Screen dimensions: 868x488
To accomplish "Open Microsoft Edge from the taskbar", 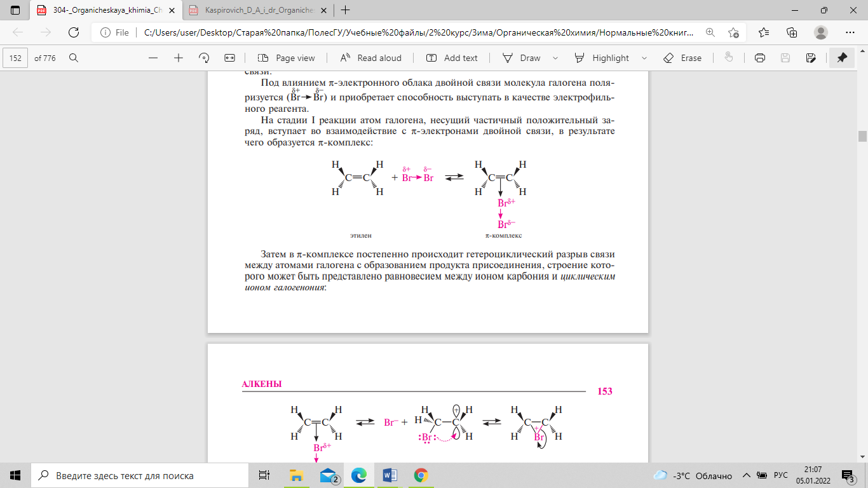I will pyautogui.click(x=359, y=475).
